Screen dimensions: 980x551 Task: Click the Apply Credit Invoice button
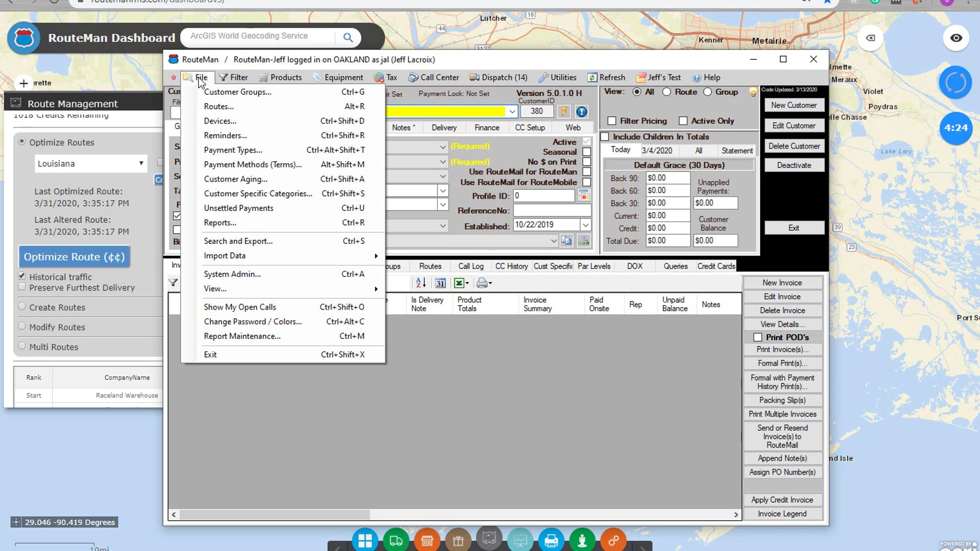point(782,500)
